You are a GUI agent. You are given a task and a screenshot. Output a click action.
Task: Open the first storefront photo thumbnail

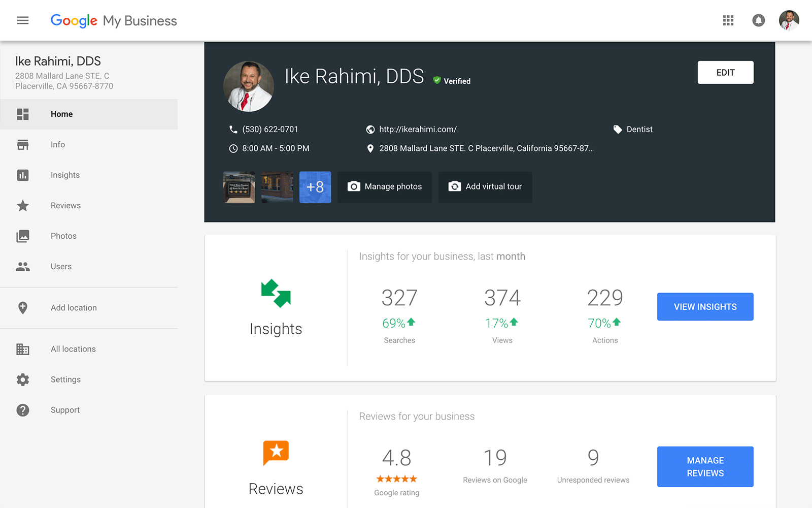click(239, 187)
